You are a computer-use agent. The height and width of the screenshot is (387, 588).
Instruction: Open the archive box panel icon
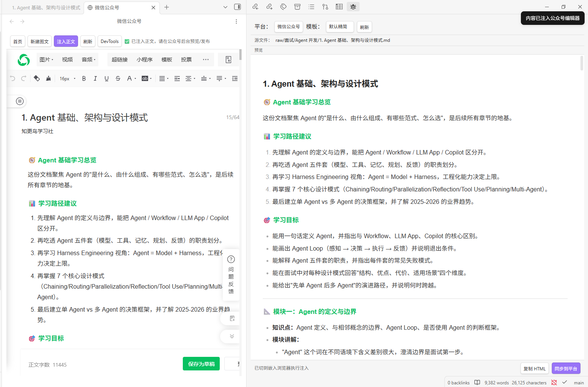click(297, 7)
